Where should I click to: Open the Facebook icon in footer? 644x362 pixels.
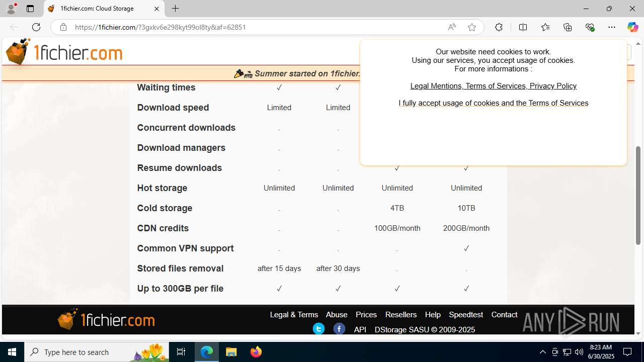pos(339,329)
